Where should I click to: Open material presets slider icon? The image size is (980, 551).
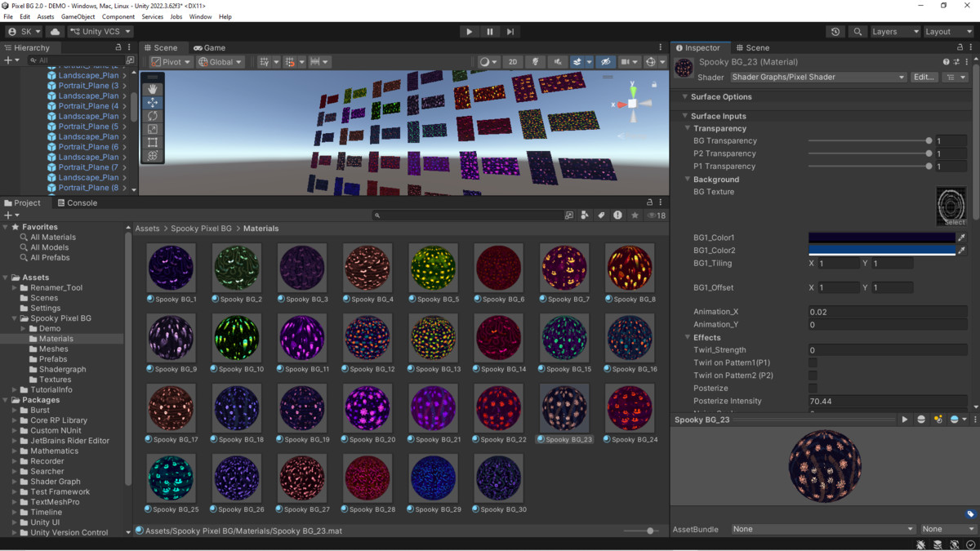coord(956,62)
